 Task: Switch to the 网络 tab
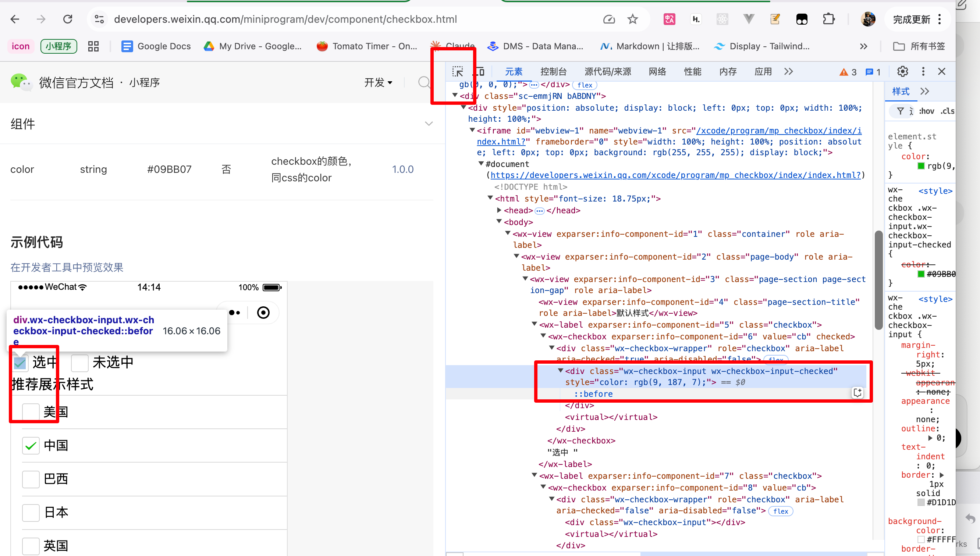[x=657, y=71]
